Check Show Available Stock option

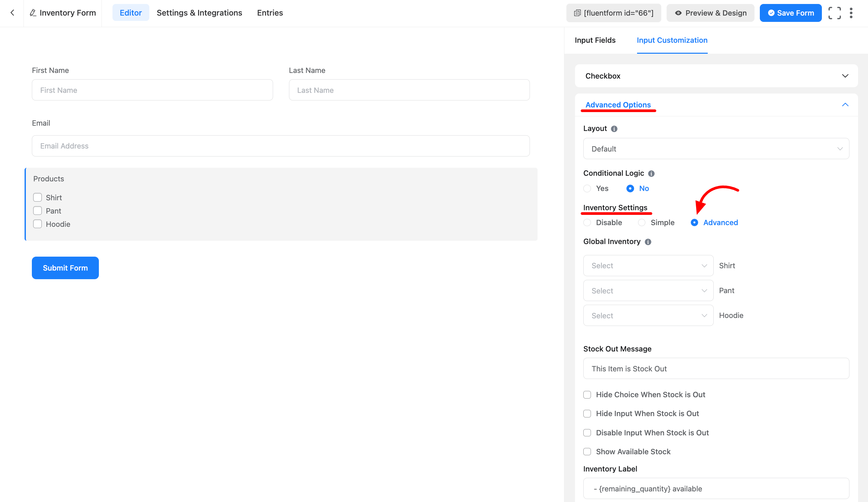(x=587, y=451)
